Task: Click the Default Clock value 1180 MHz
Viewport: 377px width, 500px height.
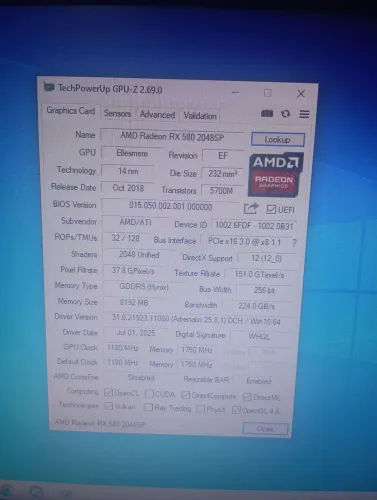Action: point(123,362)
